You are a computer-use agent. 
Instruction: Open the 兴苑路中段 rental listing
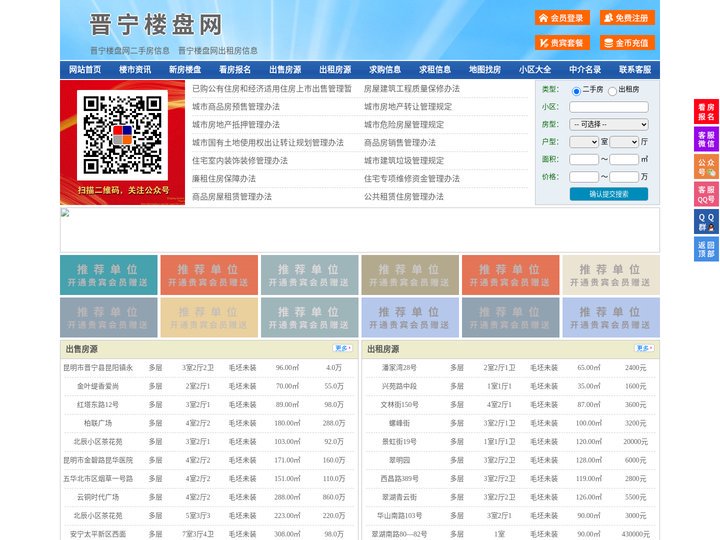tap(399, 386)
